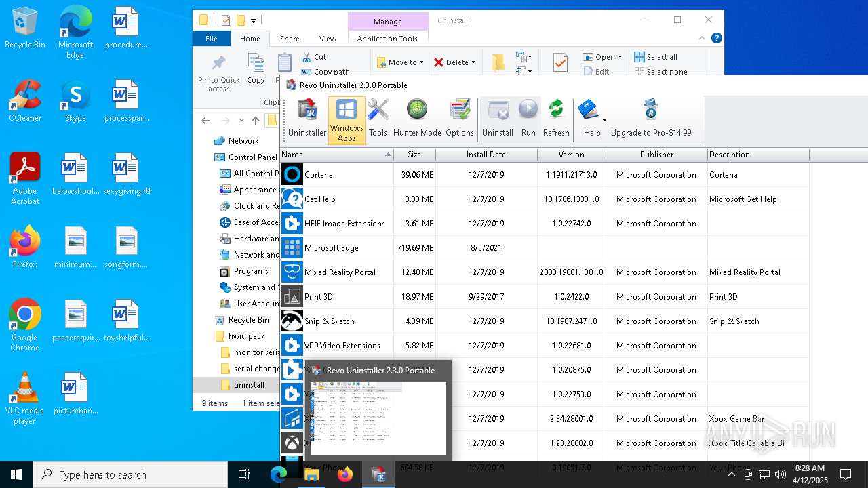The image size is (868, 488).
Task: Select the uninstall folder in tree
Action: click(242, 385)
